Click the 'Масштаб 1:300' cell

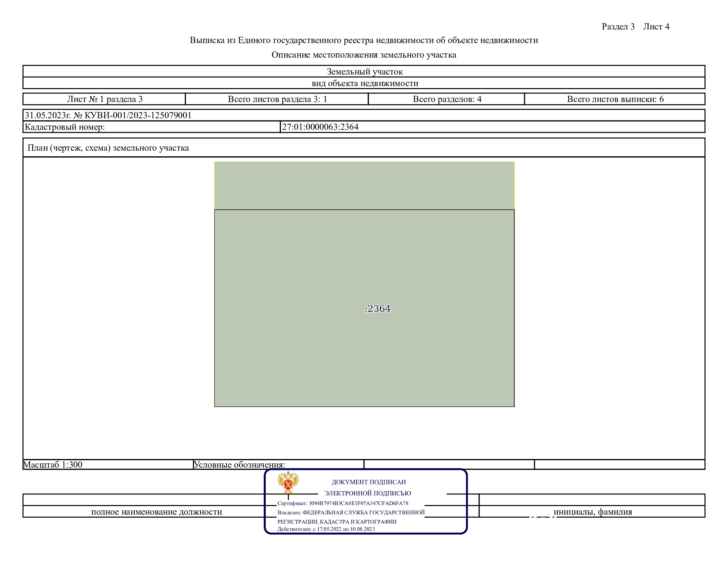pyautogui.click(x=108, y=465)
